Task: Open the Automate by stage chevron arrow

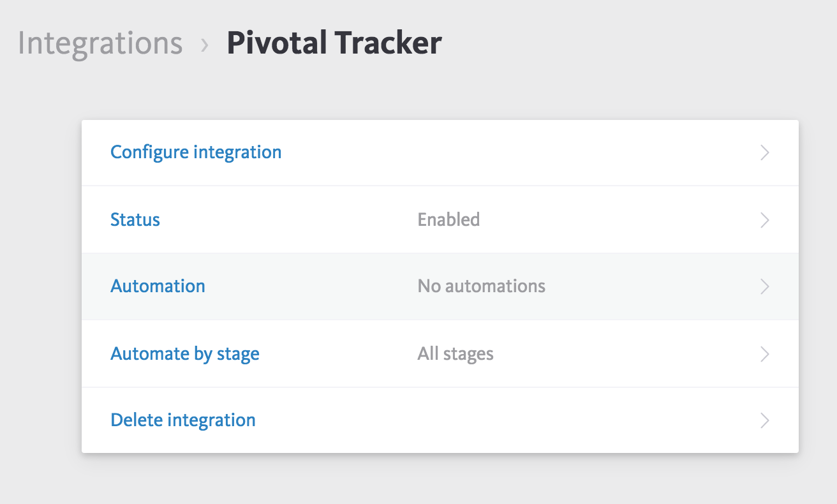Action: 765,354
